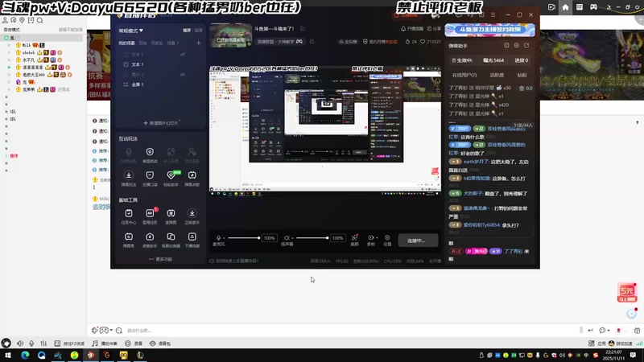Adjust the microphone volume slider
Image resolution: width=644 pixels, height=362 pixels.
click(244, 237)
